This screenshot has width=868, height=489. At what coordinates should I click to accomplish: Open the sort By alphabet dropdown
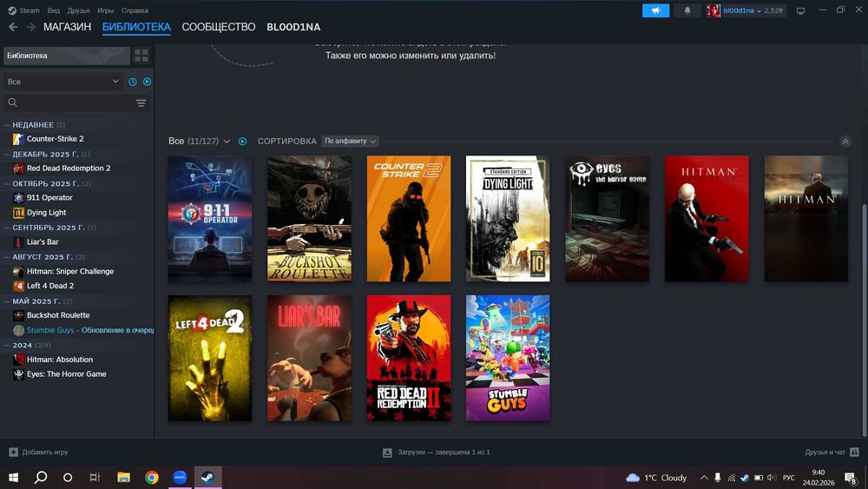pyautogui.click(x=350, y=142)
